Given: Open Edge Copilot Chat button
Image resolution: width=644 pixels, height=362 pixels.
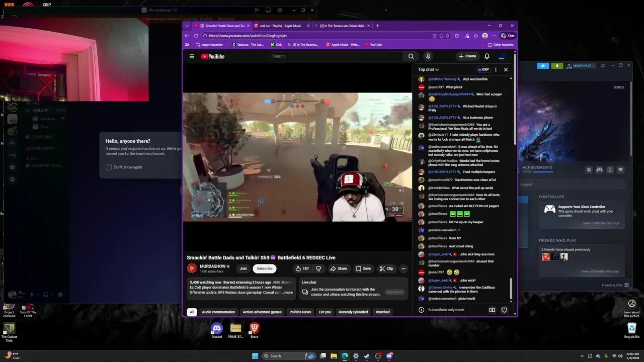Looking at the screenshot, I should pyautogui.click(x=508, y=36).
